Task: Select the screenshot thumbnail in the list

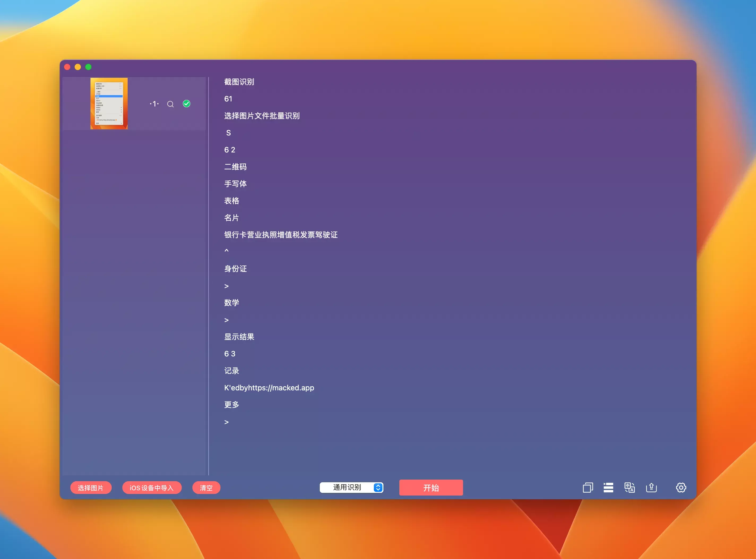Action: point(109,104)
